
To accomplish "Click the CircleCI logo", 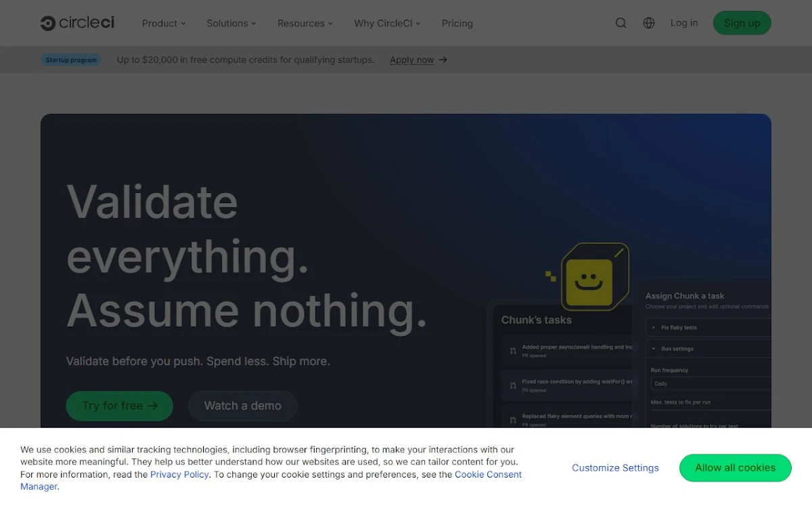I will coord(77,23).
